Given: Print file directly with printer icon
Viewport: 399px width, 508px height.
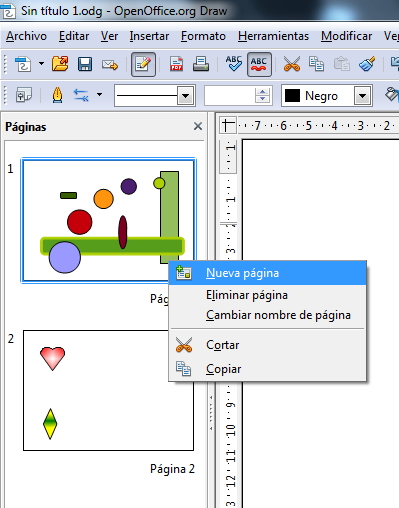Looking at the screenshot, I should (x=201, y=64).
